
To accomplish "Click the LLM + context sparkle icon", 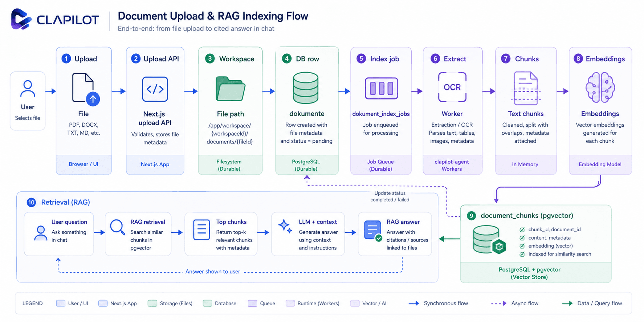I will click(x=285, y=226).
